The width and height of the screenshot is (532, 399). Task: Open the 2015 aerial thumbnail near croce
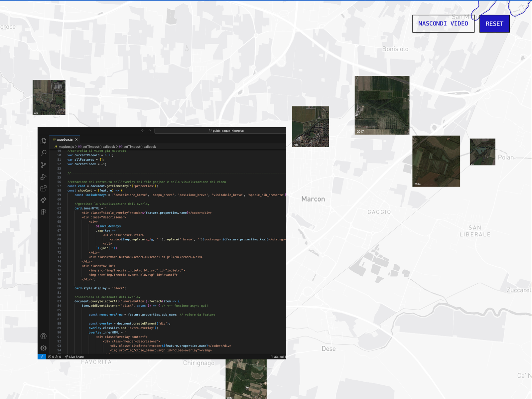coord(49,97)
